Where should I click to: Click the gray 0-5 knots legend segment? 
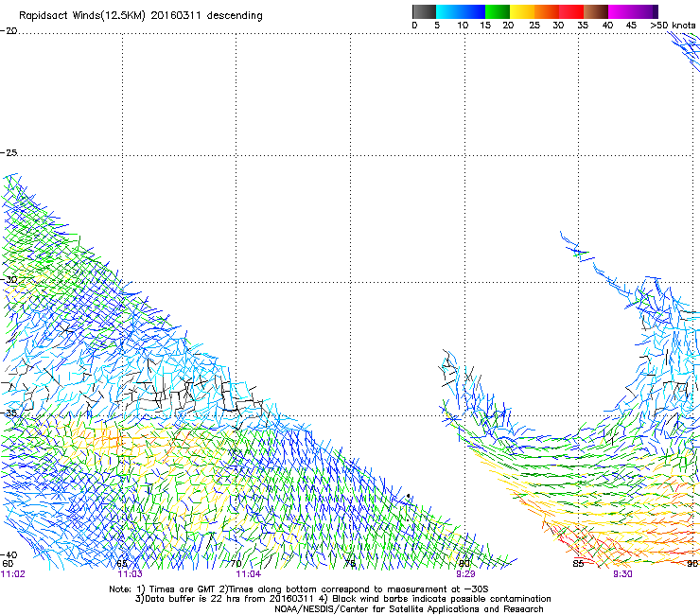[x=424, y=11]
